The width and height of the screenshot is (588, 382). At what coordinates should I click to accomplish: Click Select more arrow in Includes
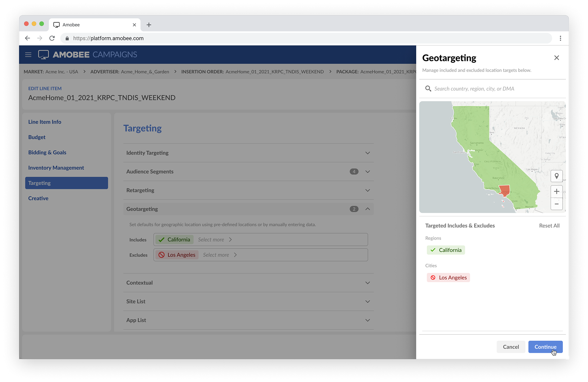pyautogui.click(x=230, y=240)
